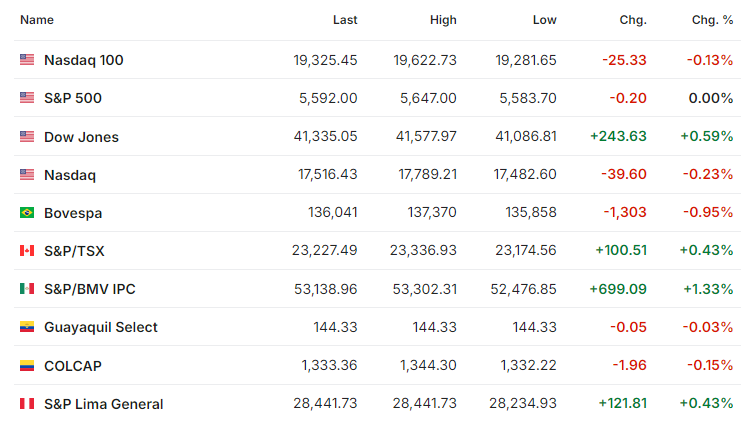This screenshot has height=421, width=741.
Task: Sort by the High column header
Action: point(443,20)
